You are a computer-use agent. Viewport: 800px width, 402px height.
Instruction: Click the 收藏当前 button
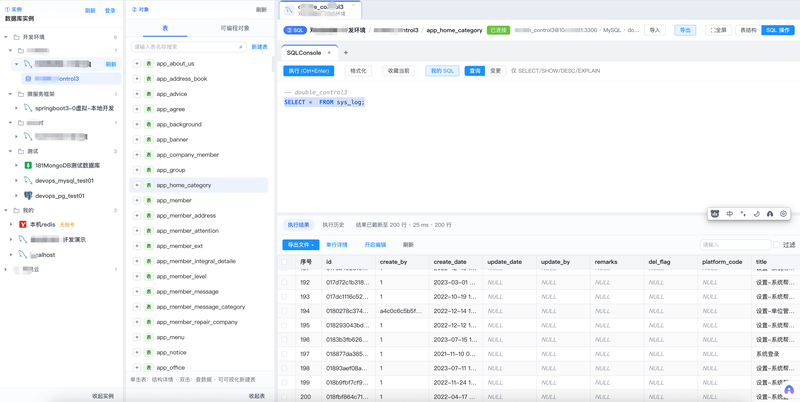coord(398,71)
